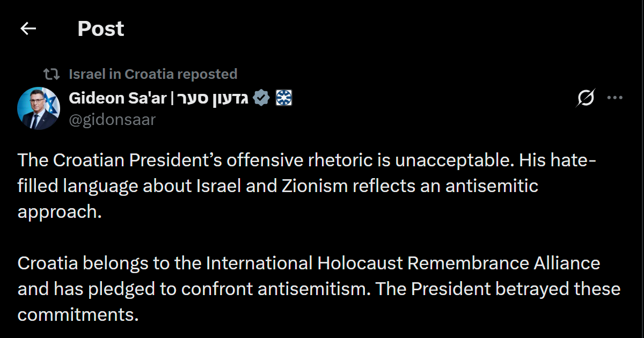Open Grok explain-this-post icon
The image size is (644, 338).
tap(586, 98)
